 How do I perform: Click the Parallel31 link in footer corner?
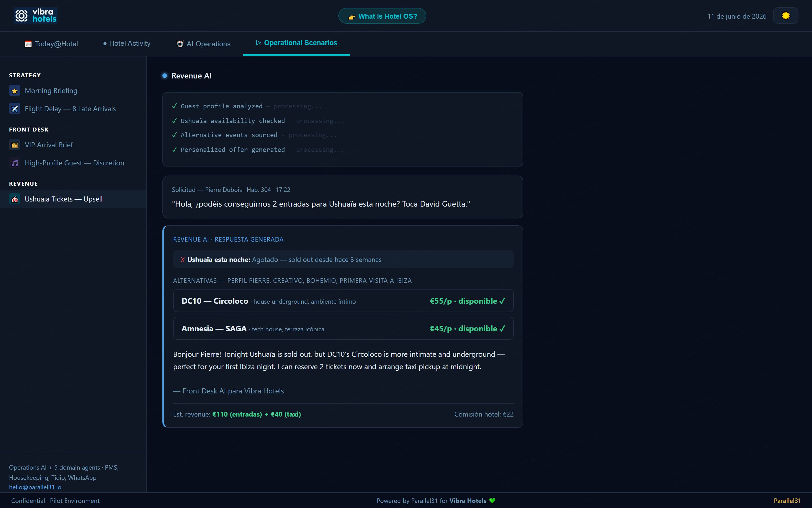[787, 501]
